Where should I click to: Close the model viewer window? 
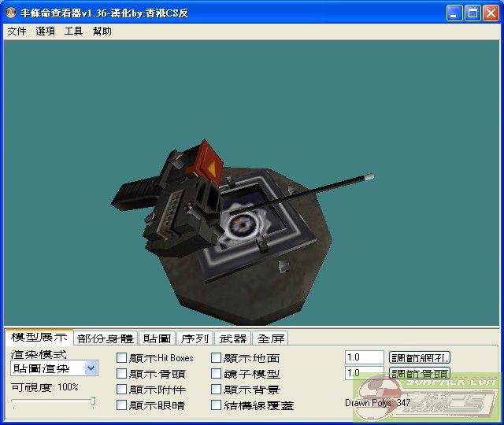491,13
